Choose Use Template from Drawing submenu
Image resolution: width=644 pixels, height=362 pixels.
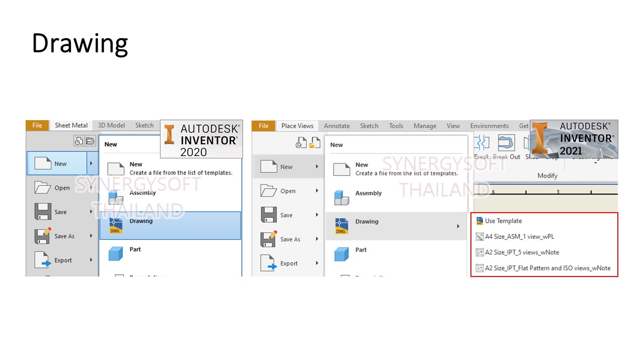(503, 221)
